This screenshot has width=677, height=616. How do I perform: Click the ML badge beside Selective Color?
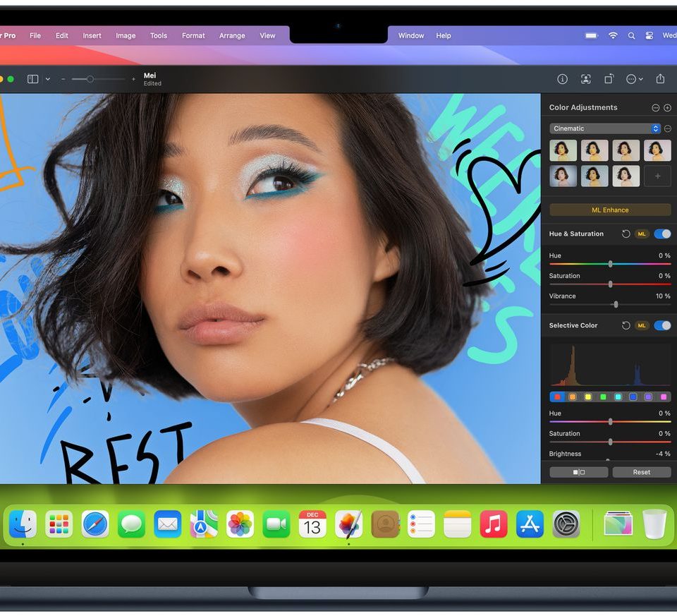pos(642,325)
